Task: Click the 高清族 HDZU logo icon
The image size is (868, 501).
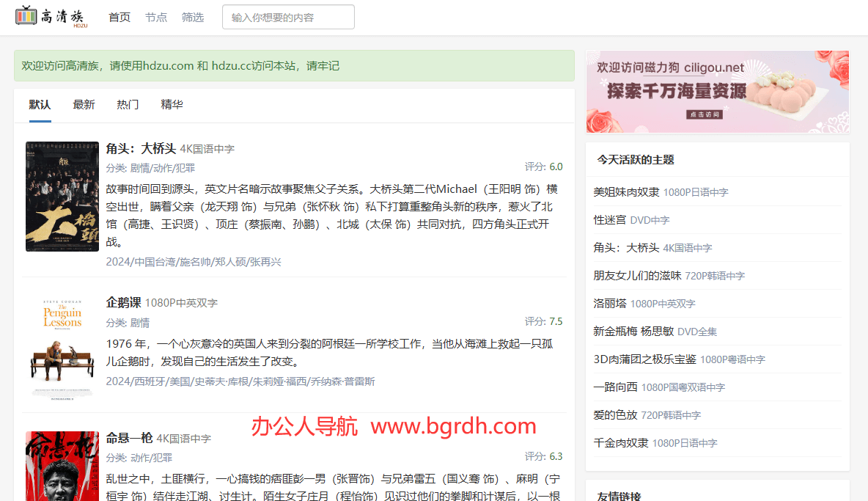Action: pos(51,17)
